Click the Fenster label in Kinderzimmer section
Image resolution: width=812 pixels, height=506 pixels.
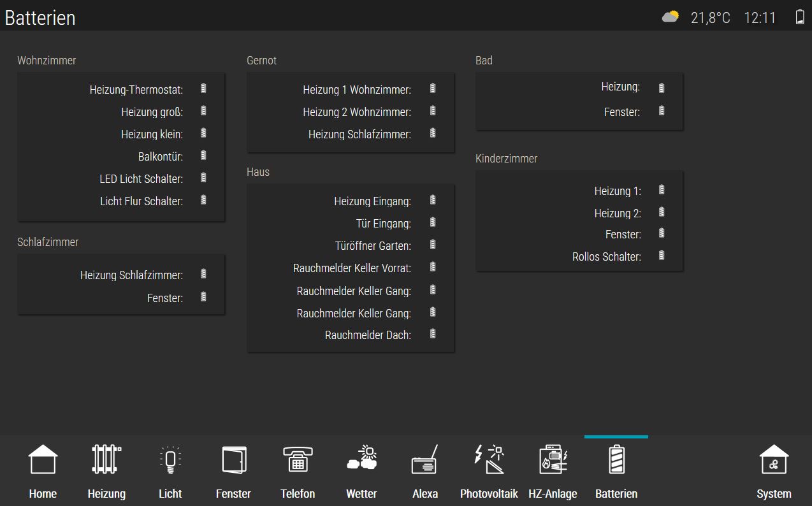coord(623,235)
